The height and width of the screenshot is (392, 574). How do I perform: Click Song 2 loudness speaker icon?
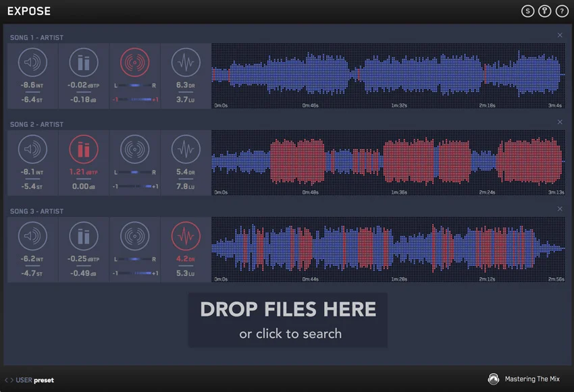click(x=32, y=149)
